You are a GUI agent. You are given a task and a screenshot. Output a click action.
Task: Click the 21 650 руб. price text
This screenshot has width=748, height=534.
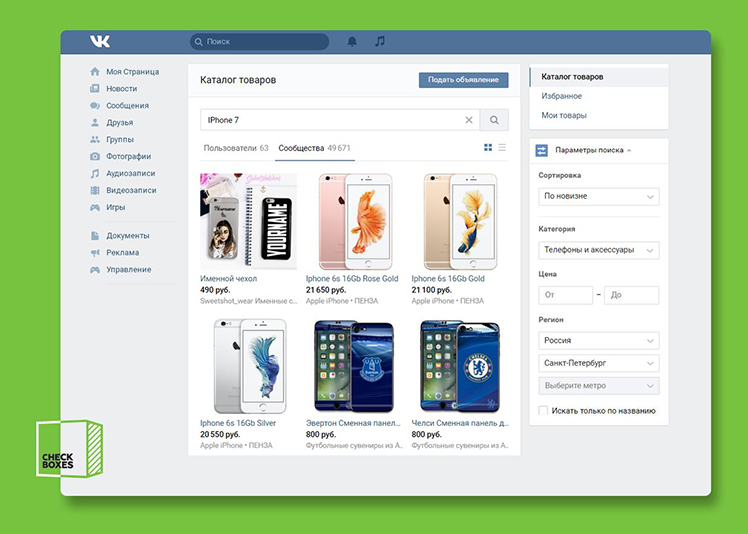click(326, 290)
